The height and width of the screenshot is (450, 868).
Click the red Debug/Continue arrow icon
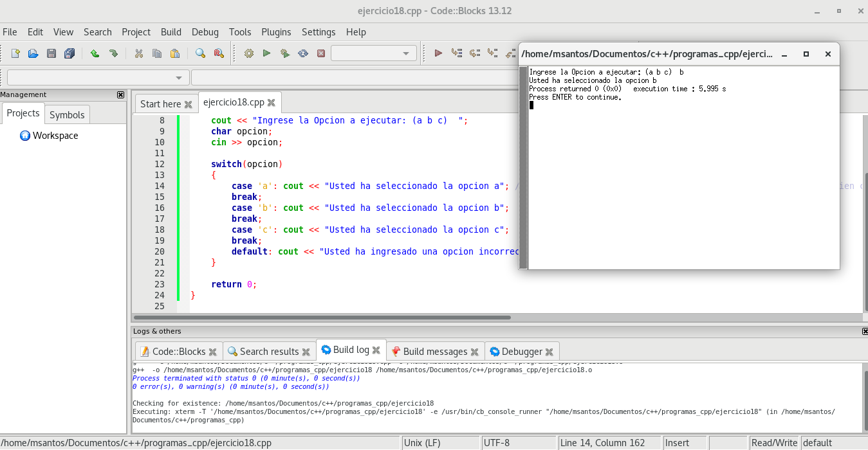438,53
